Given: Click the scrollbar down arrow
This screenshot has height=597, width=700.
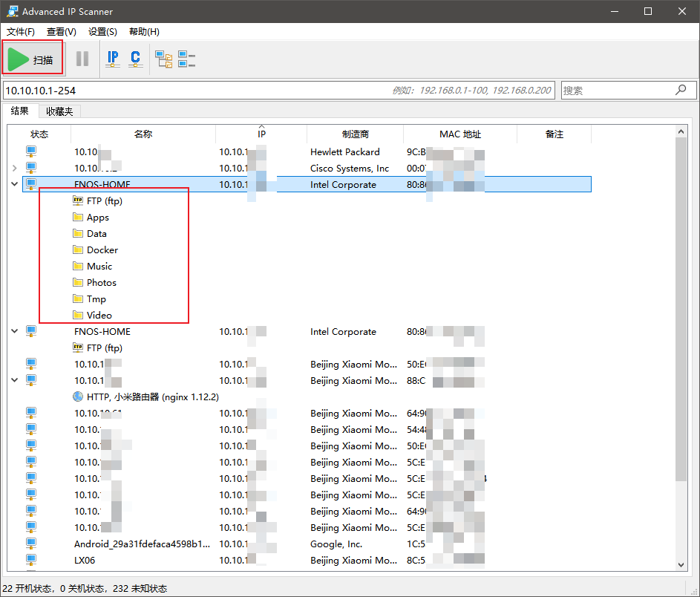Looking at the screenshot, I should [681, 565].
